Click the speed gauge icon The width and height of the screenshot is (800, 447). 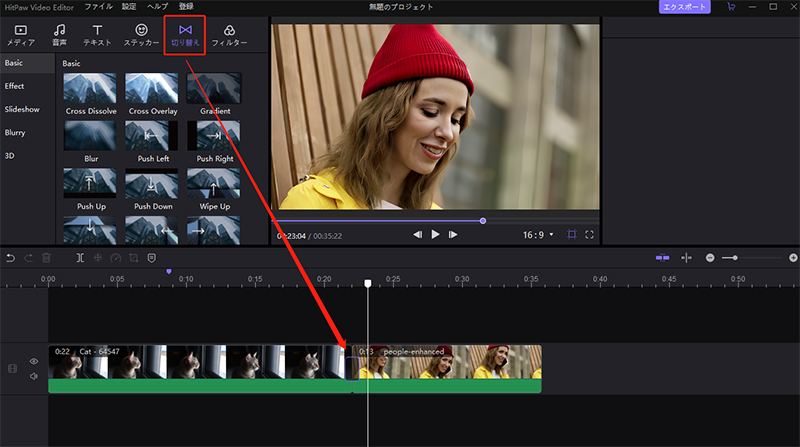click(116, 258)
